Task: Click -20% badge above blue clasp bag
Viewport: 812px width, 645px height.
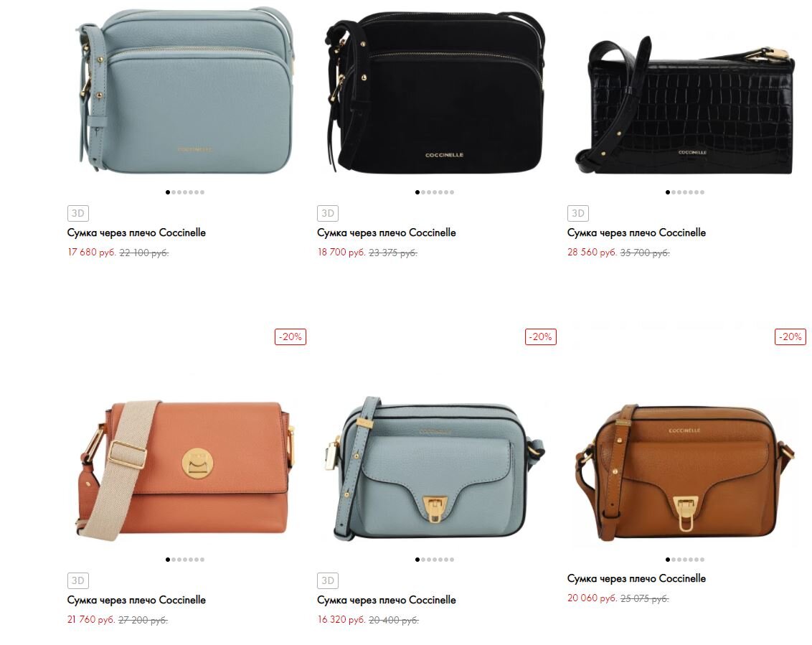Action: (x=541, y=336)
